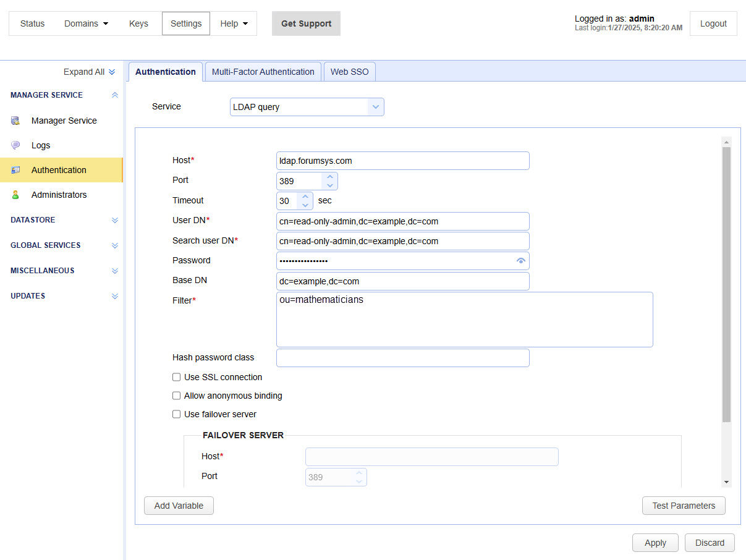
Task: Decrease Timeout value with down arrow
Action: pos(305,205)
